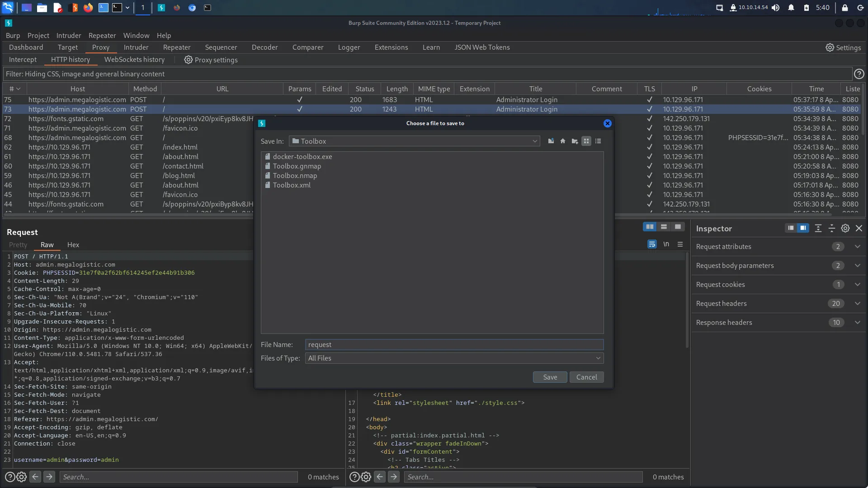Switch request view to Hex tab
This screenshot has width=868, height=488.
click(73, 244)
